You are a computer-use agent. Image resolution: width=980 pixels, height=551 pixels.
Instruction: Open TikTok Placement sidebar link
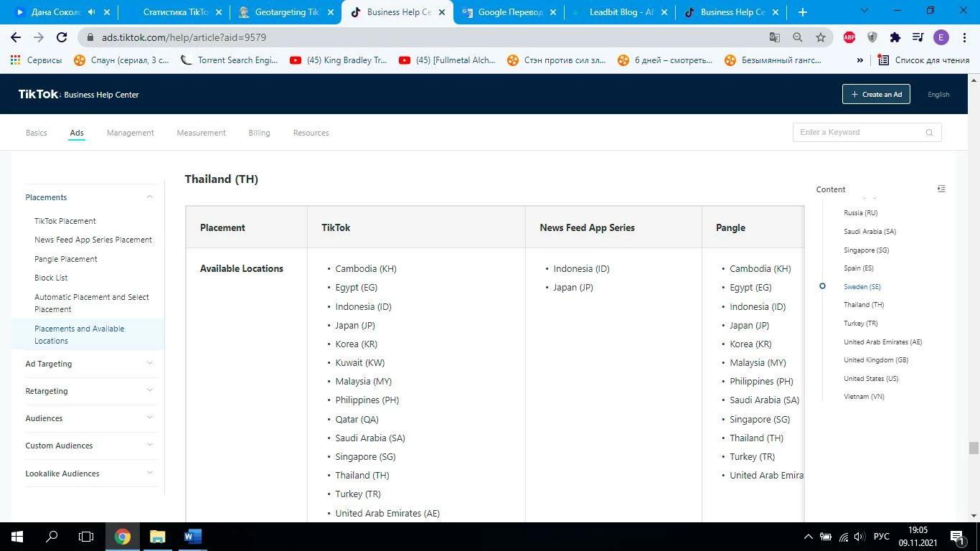click(65, 221)
